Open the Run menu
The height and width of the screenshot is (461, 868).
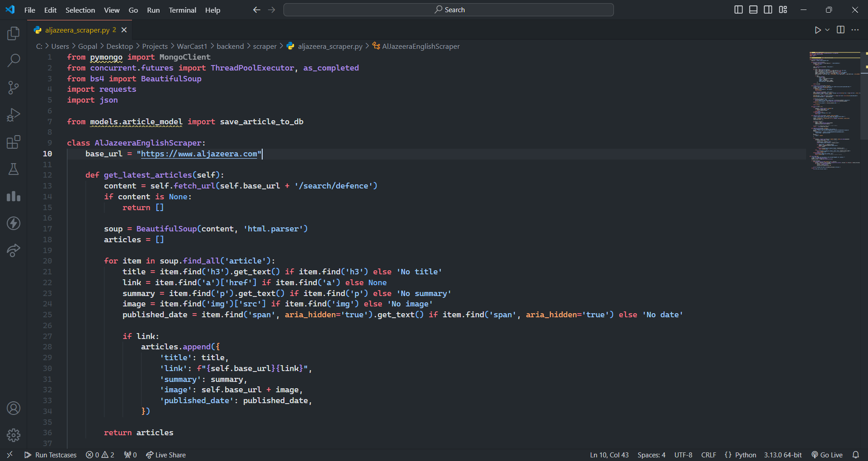(153, 9)
